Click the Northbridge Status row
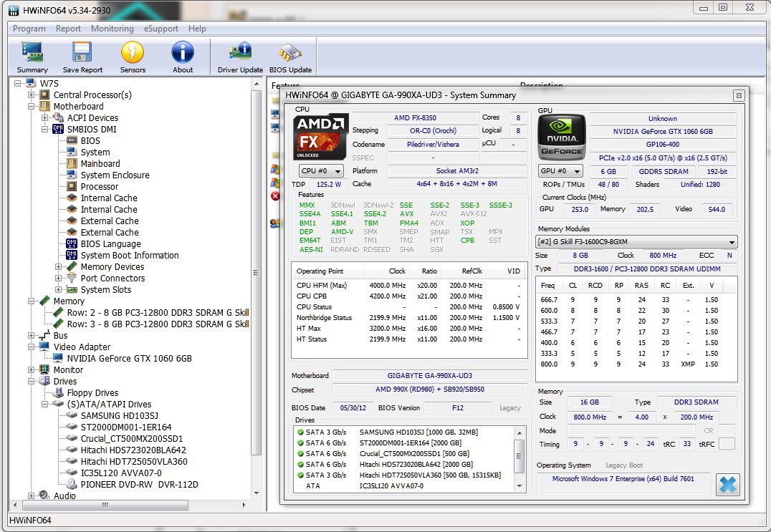771x532 pixels. [x=408, y=318]
